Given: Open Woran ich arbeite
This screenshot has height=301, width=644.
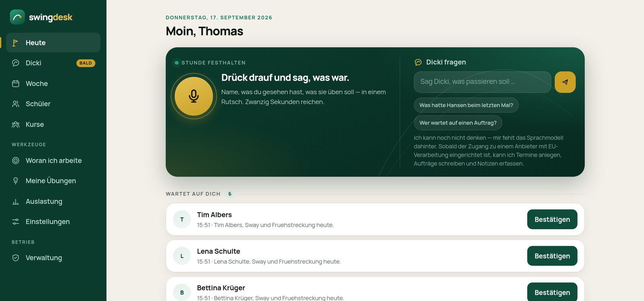Looking at the screenshot, I should [x=53, y=160].
